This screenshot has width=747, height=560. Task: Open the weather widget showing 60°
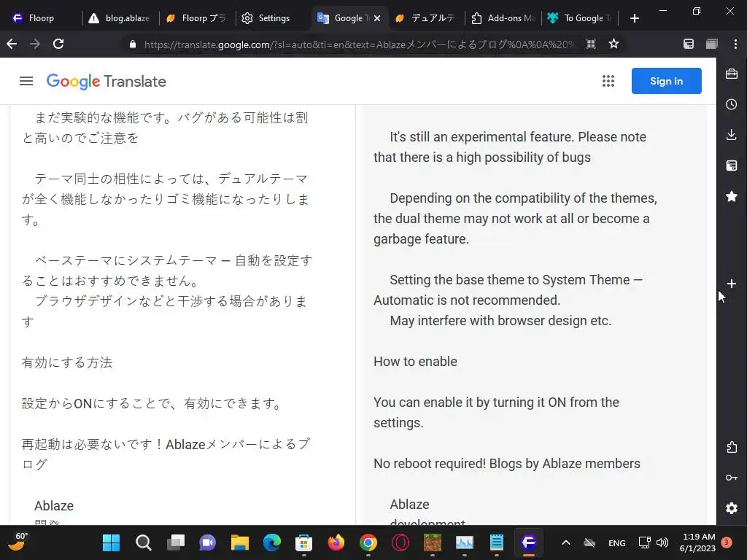click(18, 542)
